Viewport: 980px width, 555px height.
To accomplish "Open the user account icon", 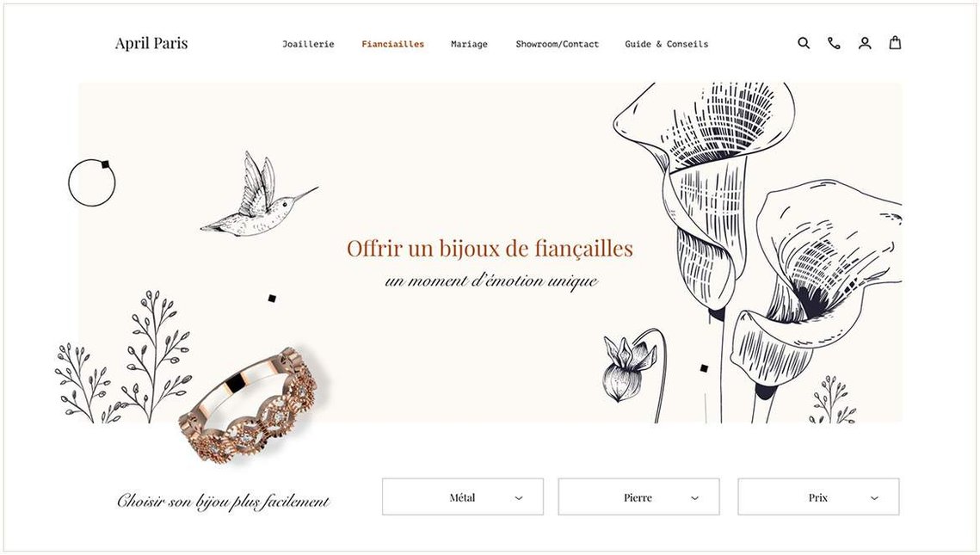I will point(865,43).
